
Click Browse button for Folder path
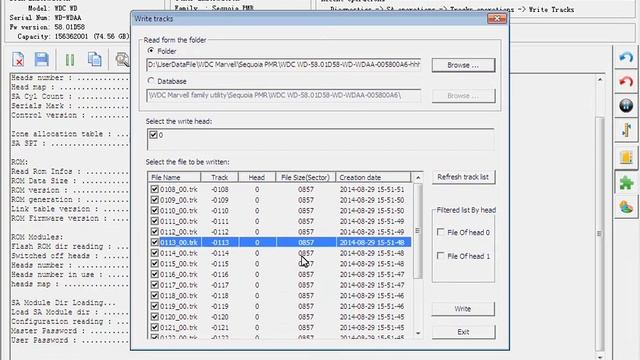point(463,65)
